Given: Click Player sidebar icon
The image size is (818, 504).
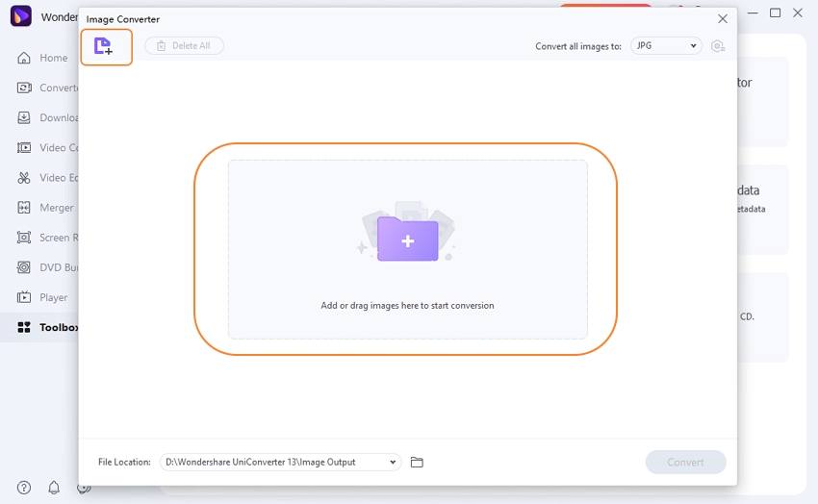Looking at the screenshot, I should click(24, 297).
